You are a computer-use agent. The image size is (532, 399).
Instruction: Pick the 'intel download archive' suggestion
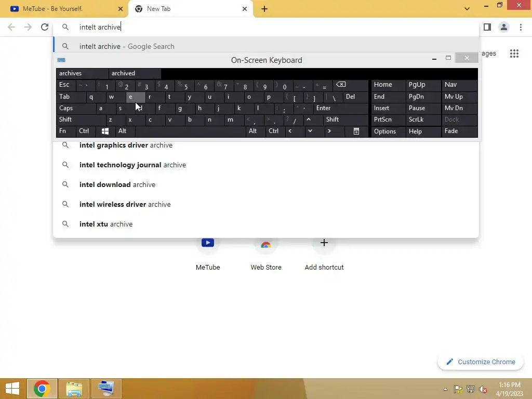(x=266, y=184)
